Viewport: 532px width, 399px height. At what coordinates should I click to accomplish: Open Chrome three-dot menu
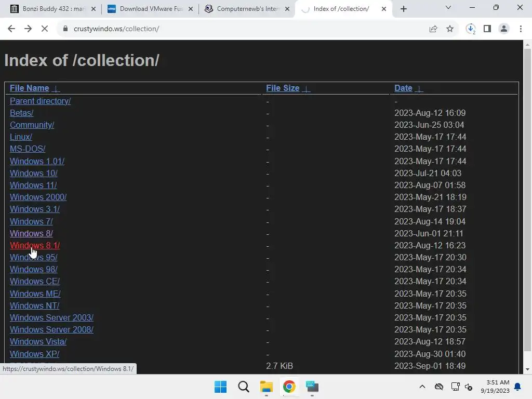pos(521,29)
